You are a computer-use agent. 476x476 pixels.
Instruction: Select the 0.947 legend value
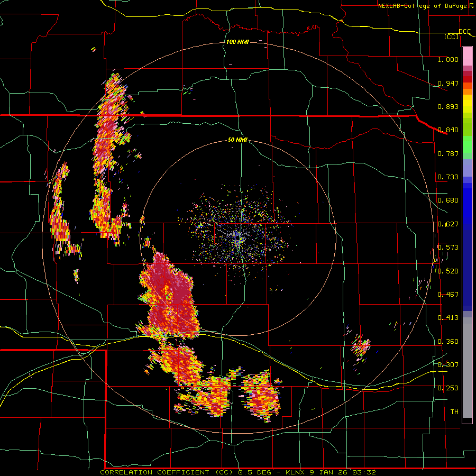(448, 83)
